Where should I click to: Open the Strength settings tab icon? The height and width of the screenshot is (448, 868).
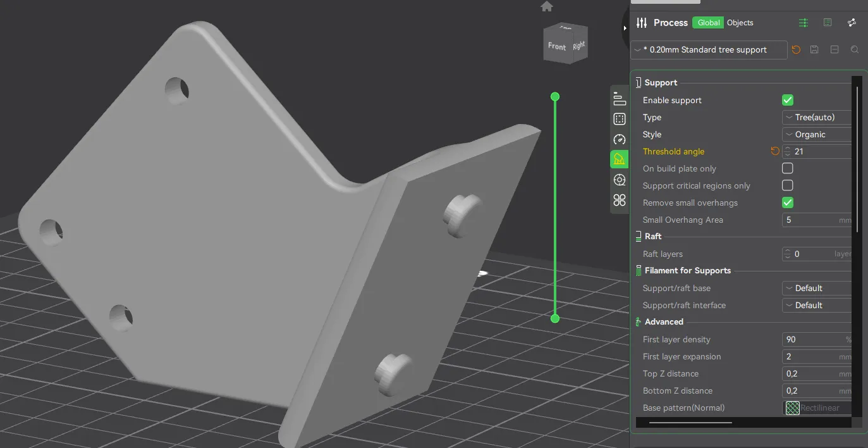coord(620,119)
